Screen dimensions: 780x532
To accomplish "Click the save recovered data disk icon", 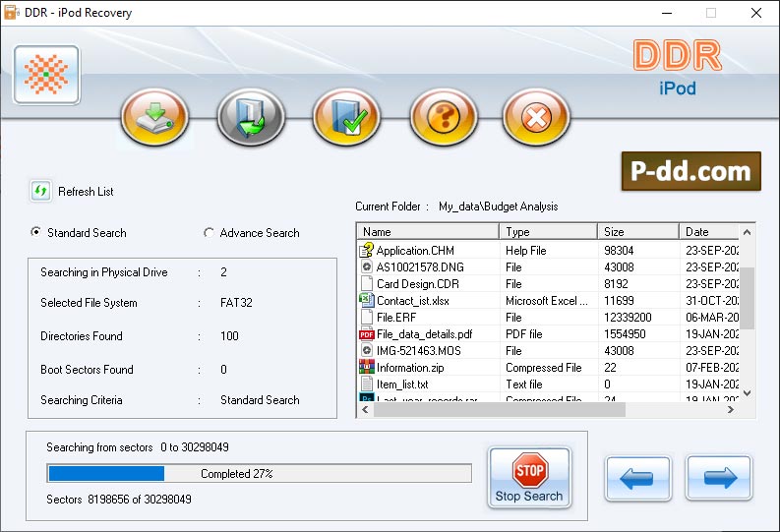I will [154, 117].
